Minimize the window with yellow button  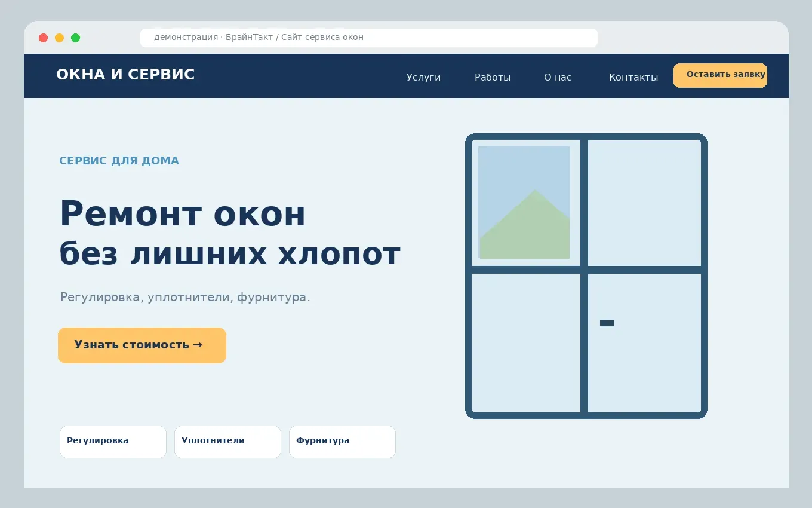(x=59, y=38)
